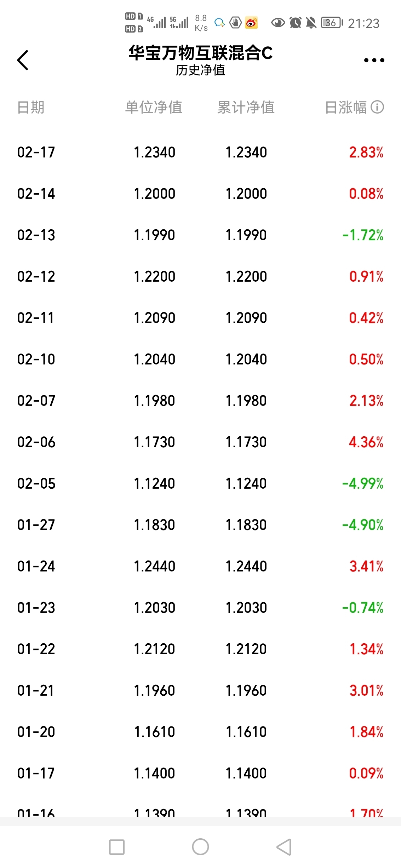The height and width of the screenshot is (868, 401).
Task: Select the 日期 column header
Action: pyautogui.click(x=31, y=107)
